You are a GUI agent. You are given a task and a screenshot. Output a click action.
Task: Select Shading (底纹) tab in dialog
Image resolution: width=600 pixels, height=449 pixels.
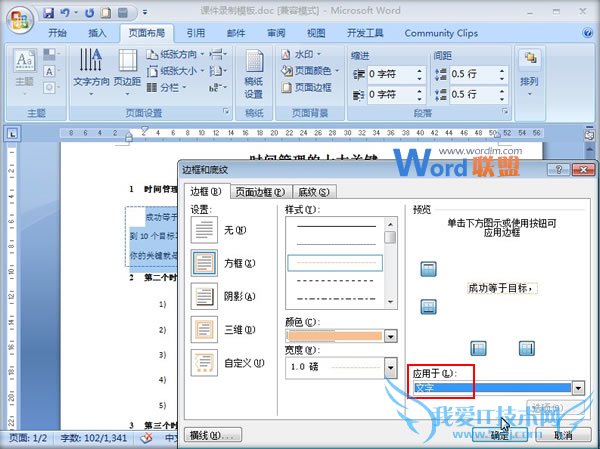(x=314, y=192)
